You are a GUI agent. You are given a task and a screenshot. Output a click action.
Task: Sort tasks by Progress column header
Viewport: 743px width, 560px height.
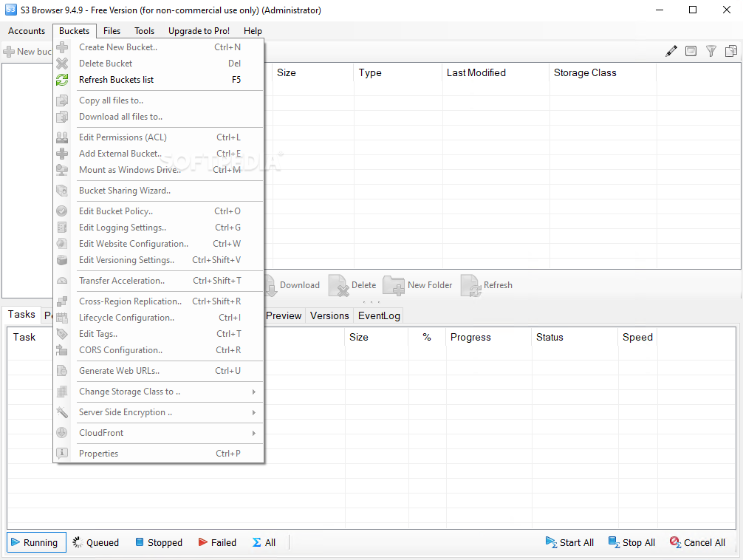click(488, 338)
